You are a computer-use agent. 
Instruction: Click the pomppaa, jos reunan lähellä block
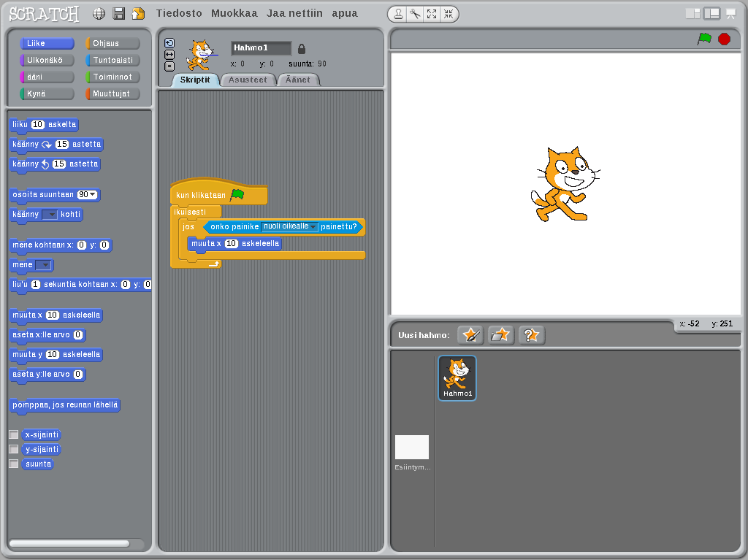coord(65,405)
